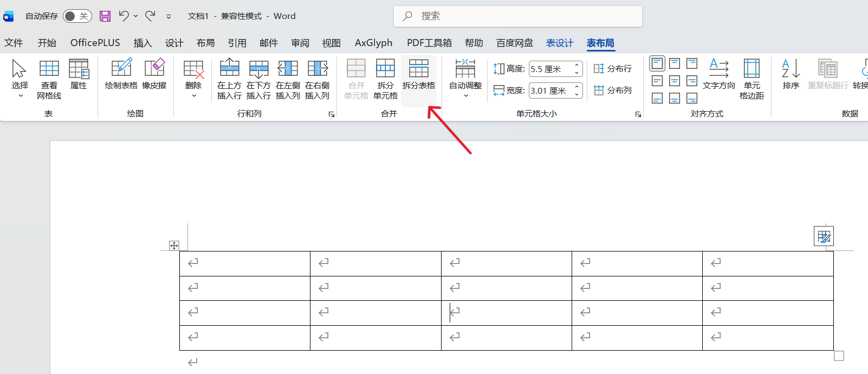Click the Undo arrow icon
Viewport: 868px width, 374px height.
[124, 16]
